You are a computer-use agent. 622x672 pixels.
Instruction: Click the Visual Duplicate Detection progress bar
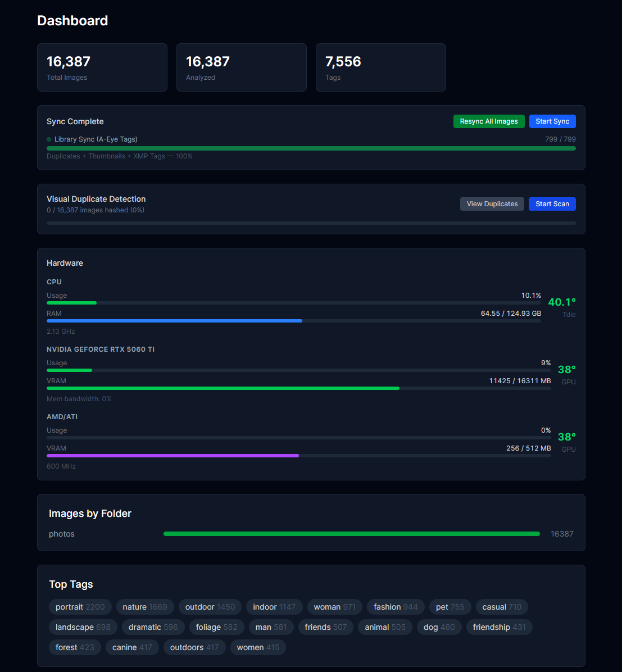[311, 223]
